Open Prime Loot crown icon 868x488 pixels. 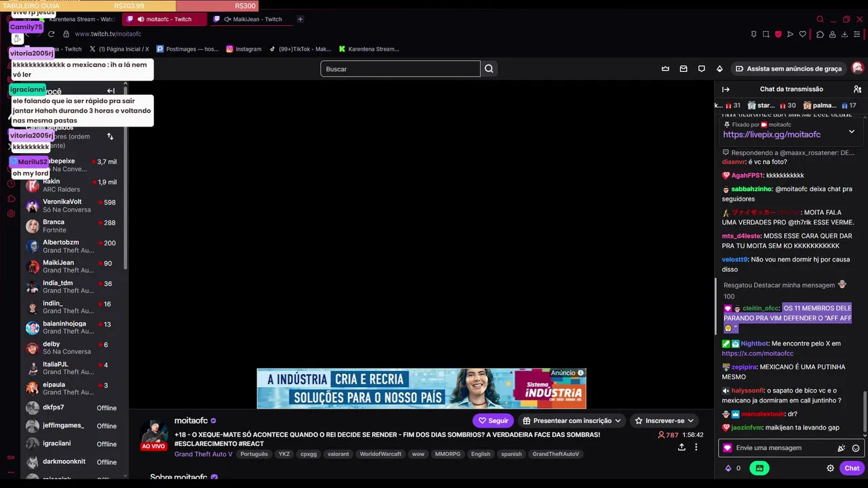click(665, 68)
